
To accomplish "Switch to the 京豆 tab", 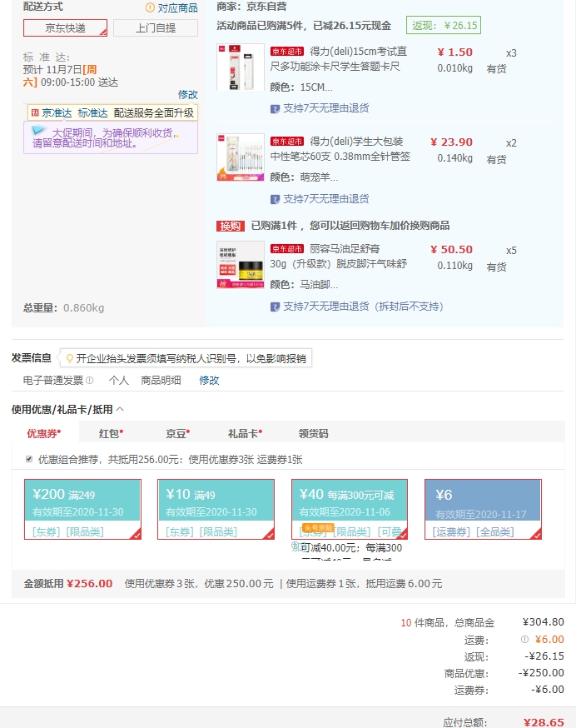I will pyautogui.click(x=178, y=434).
